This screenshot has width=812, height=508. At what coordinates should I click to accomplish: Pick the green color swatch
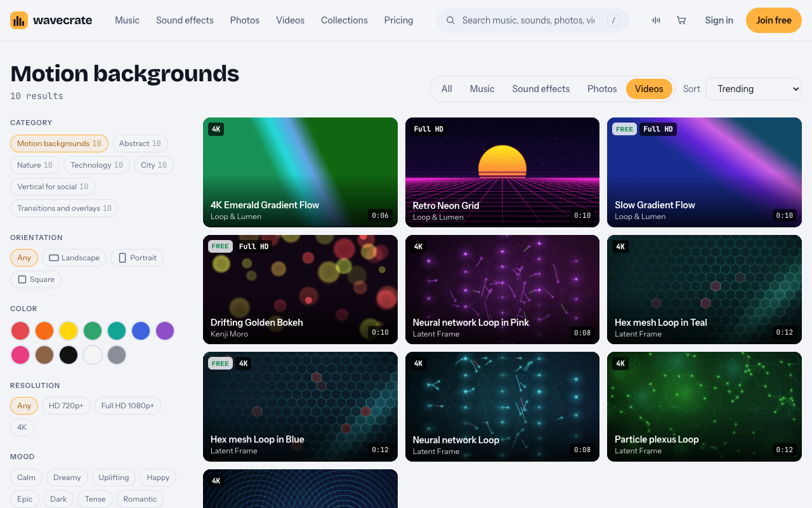[x=93, y=331]
